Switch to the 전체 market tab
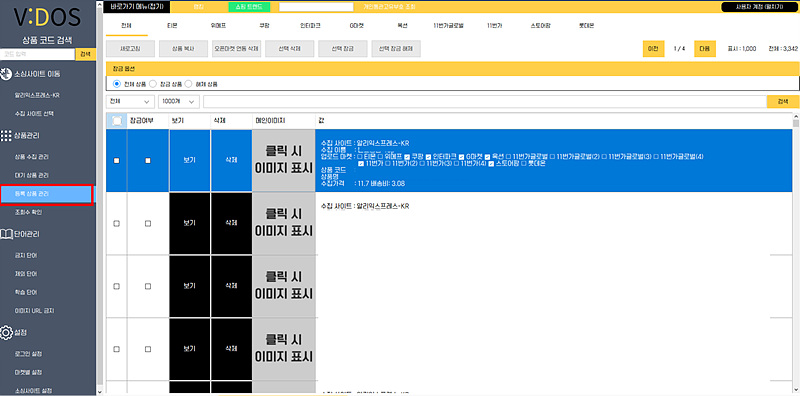 [x=127, y=26]
